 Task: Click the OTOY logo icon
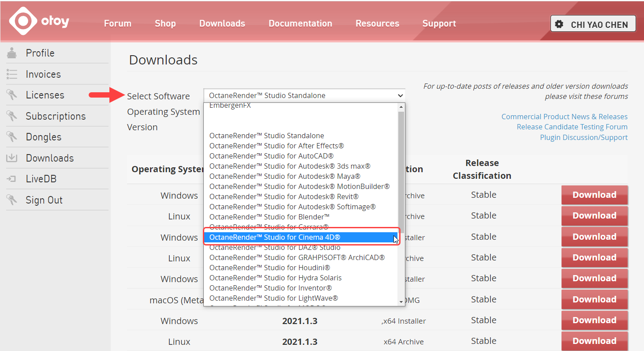(23, 21)
